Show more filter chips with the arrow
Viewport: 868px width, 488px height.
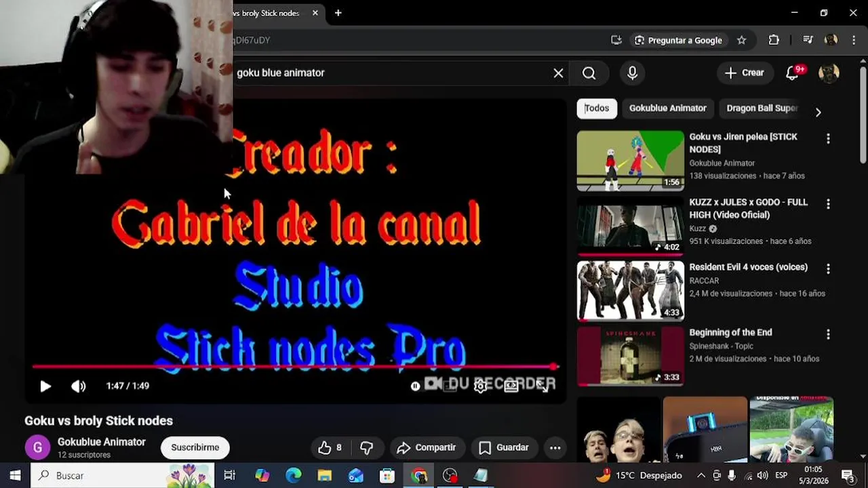[818, 113]
